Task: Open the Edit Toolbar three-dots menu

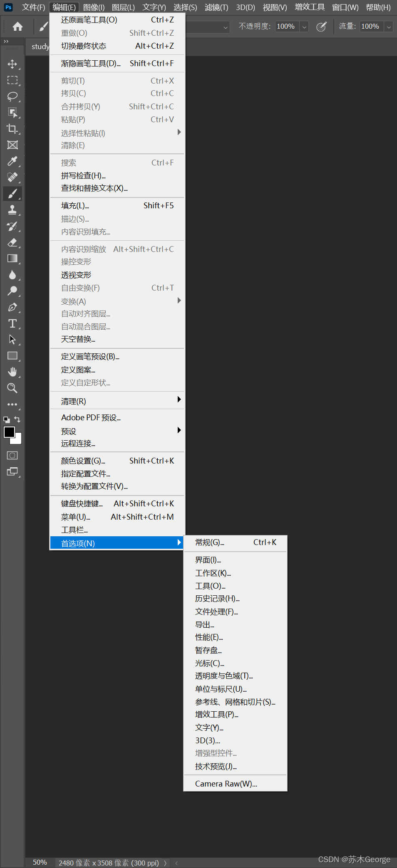Action: [x=12, y=404]
